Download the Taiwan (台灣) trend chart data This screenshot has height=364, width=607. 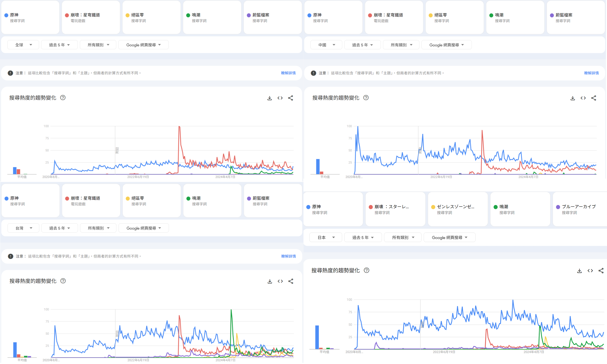[270, 281]
